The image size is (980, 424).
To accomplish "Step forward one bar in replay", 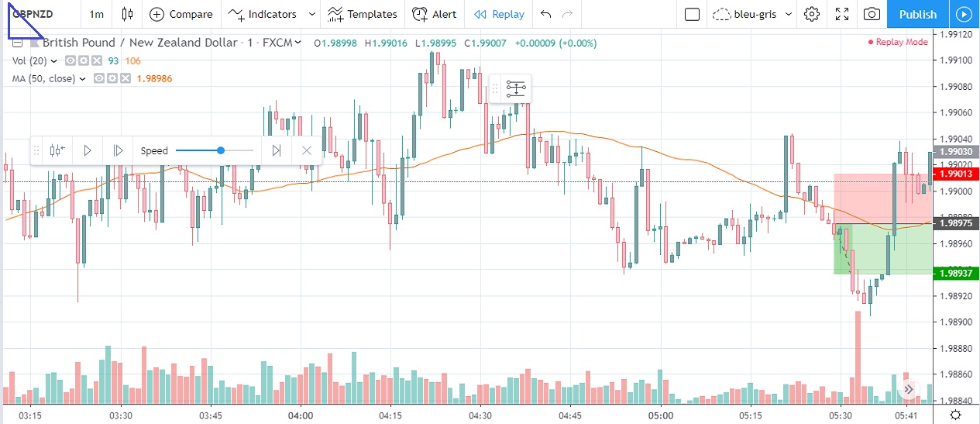I will click(118, 150).
